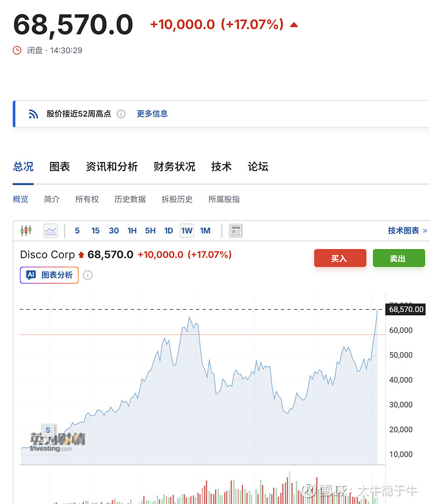Open 技术图表 expander link

[x=407, y=231]
